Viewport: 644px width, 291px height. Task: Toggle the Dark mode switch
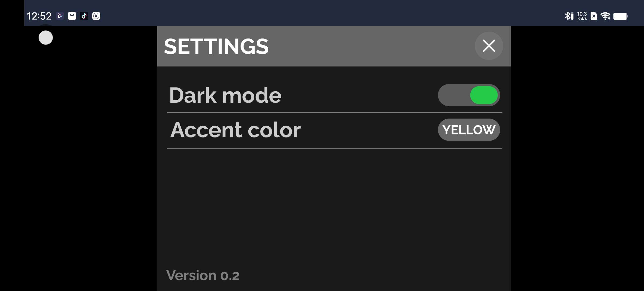(x=469, y=95)
